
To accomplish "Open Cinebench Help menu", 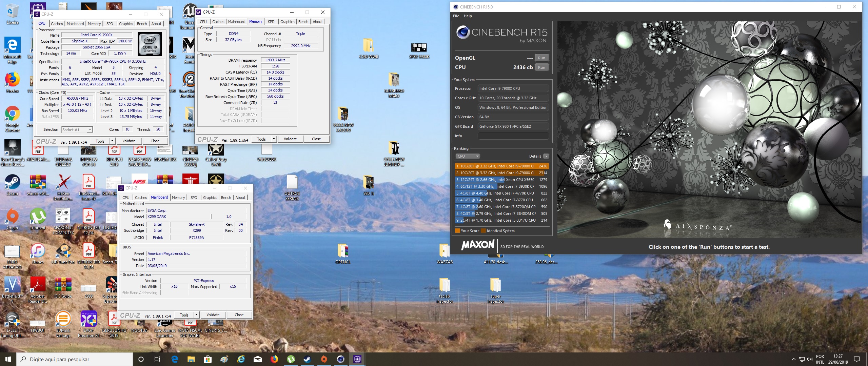I will [x=468, y=16].
